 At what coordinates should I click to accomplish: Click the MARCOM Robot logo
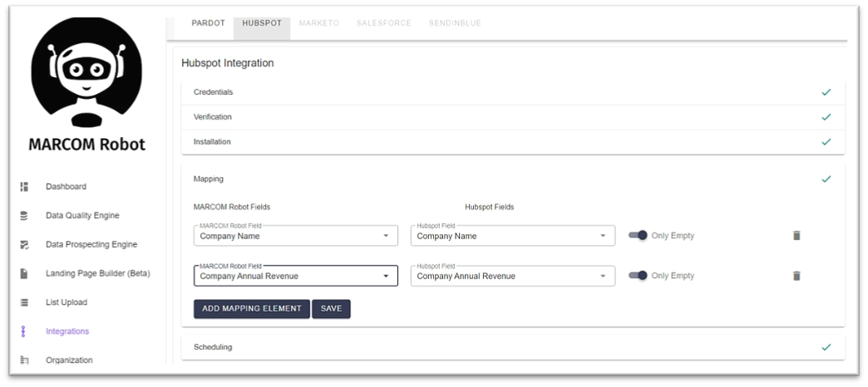87,72
